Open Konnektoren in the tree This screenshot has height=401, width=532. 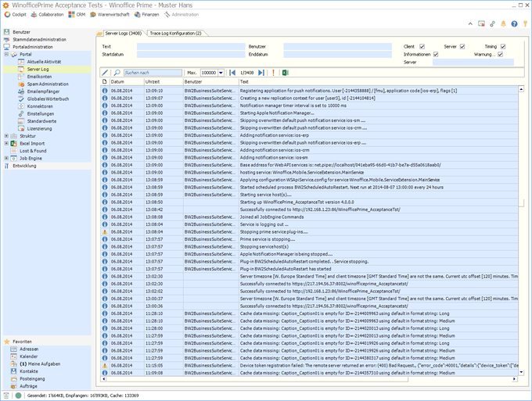[x=40, y=106]
